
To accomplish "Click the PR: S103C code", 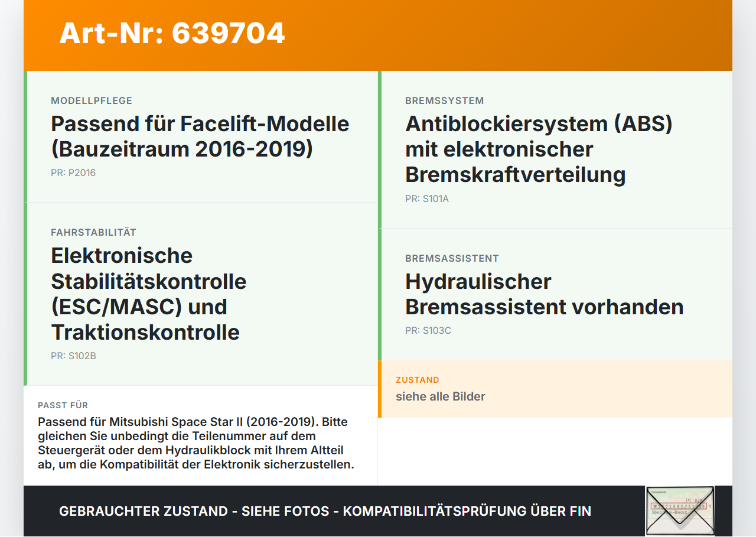I will (428, 331).
